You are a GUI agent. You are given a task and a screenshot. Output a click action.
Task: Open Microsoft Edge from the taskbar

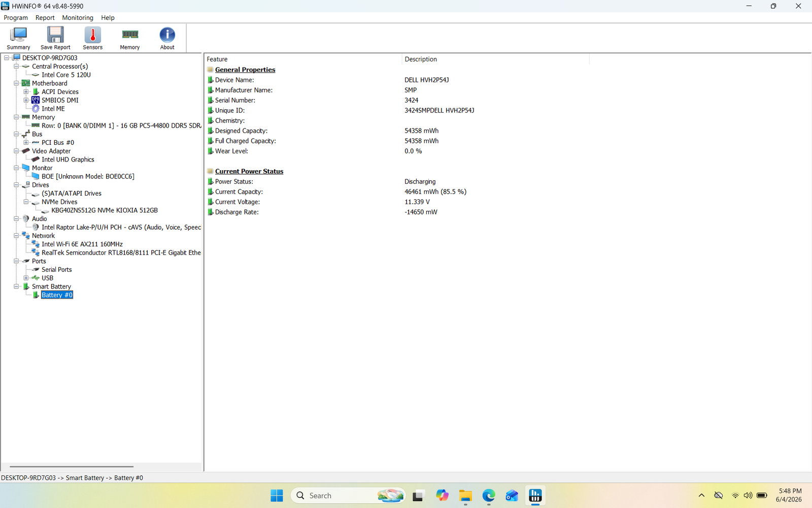(489, 495)
